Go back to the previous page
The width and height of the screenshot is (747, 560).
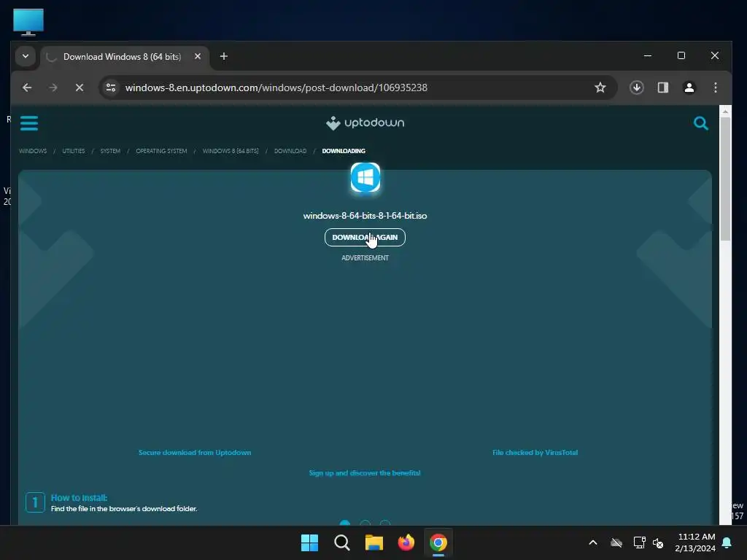pyautogui.click(x=27, y=87)
